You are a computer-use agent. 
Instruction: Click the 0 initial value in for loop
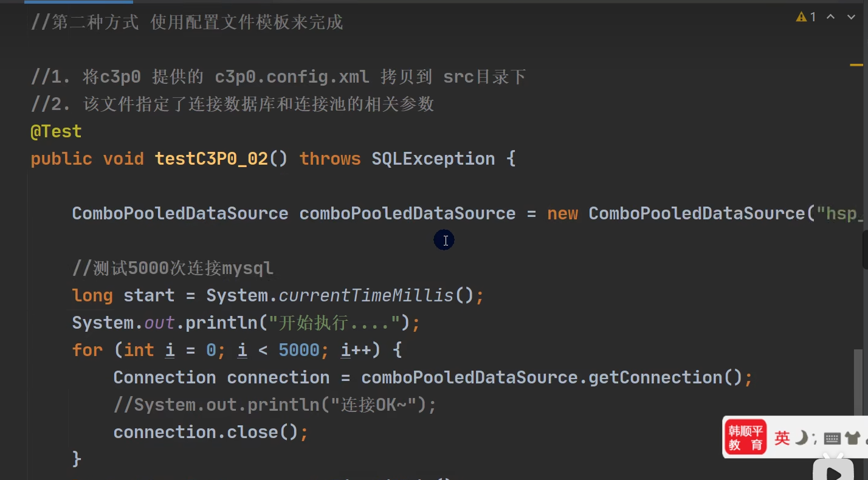211,350
